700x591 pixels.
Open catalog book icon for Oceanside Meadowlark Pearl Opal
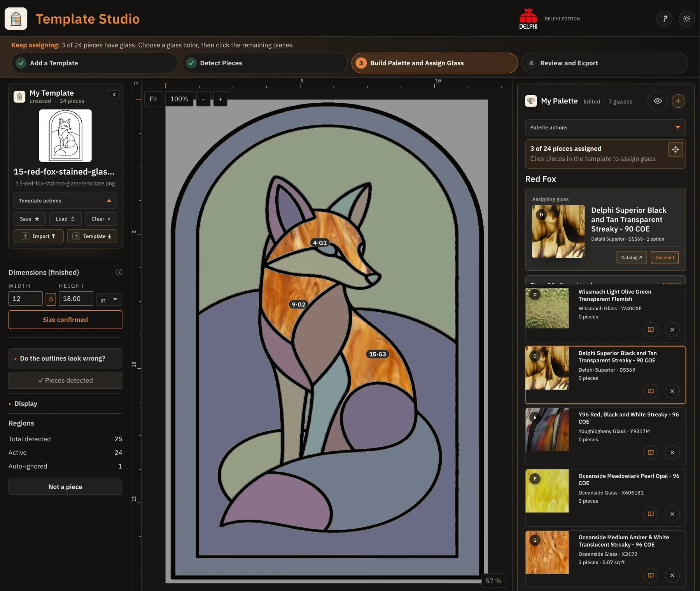[x=651, y=514]
